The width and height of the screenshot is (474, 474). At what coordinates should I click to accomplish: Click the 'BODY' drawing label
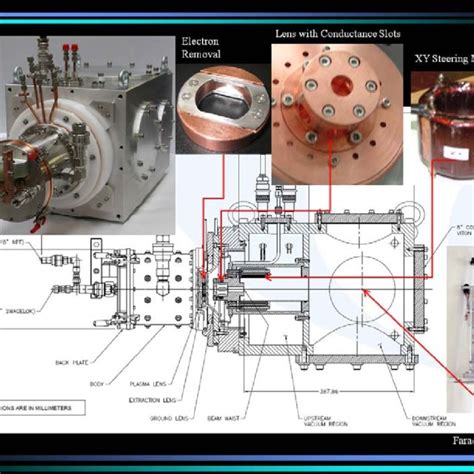tap(97, 384)
